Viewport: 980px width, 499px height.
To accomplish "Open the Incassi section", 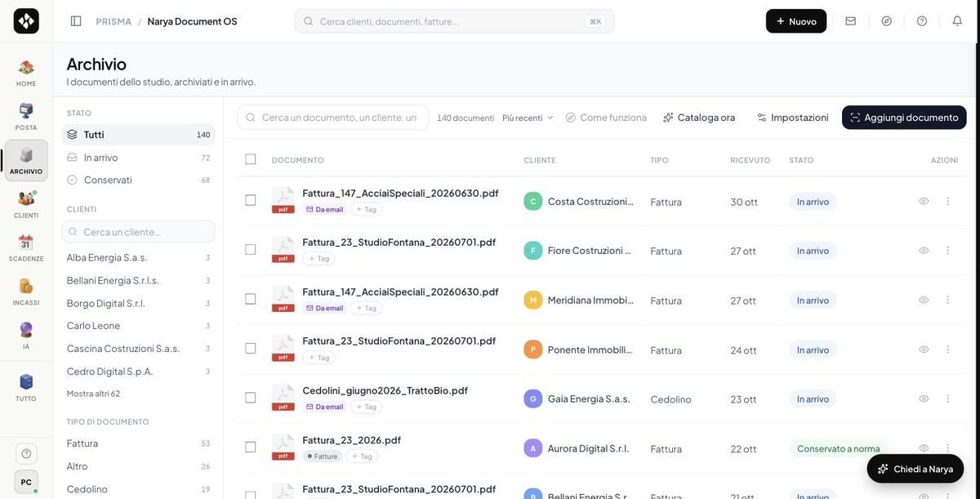I will coord(26,291).
